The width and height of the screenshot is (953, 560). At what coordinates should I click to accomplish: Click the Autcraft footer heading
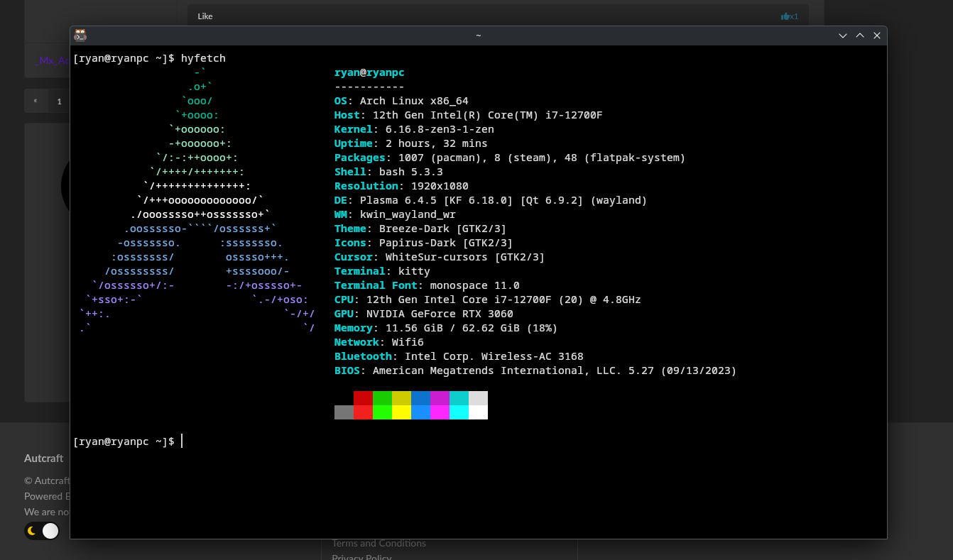tap(44, 459)
